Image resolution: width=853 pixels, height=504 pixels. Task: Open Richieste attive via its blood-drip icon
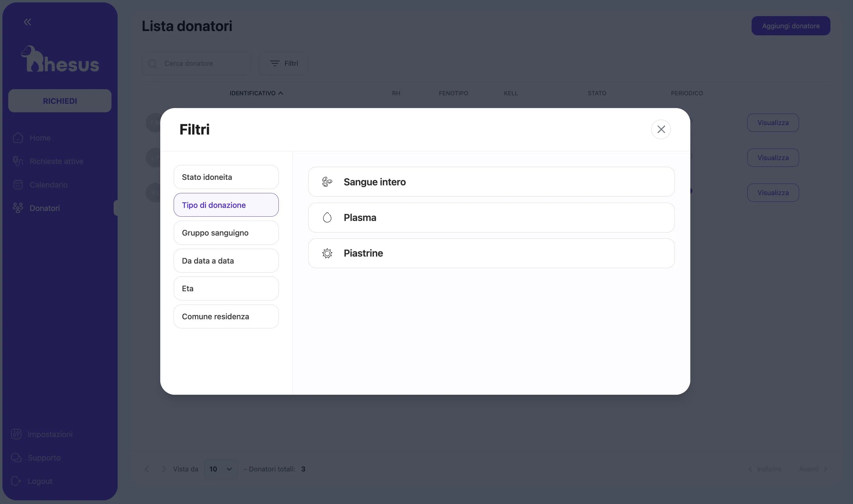click(17, 161)
